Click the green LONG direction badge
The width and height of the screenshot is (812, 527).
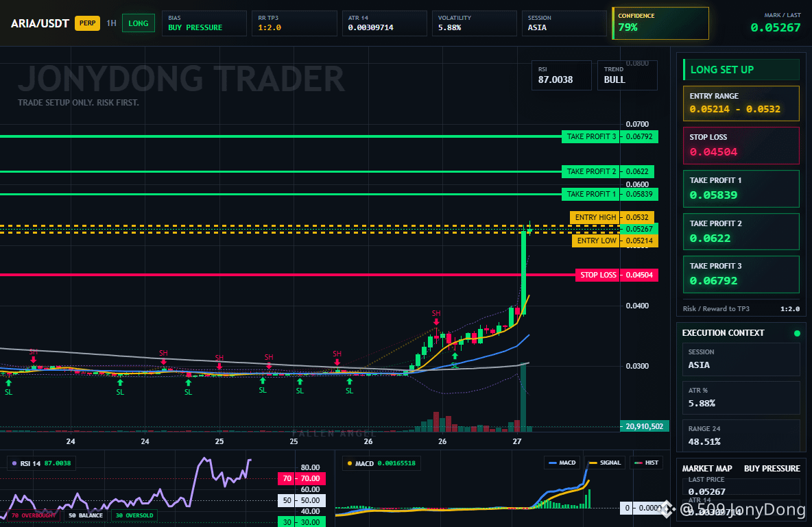(x=139, y=23)
